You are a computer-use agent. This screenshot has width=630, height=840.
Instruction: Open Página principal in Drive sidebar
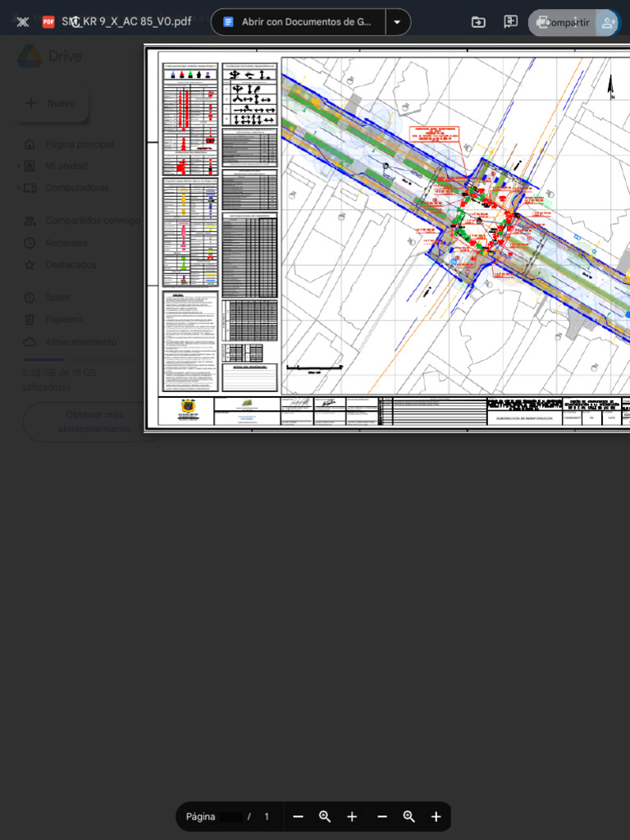pyautogui.click(x=80, y=144)
